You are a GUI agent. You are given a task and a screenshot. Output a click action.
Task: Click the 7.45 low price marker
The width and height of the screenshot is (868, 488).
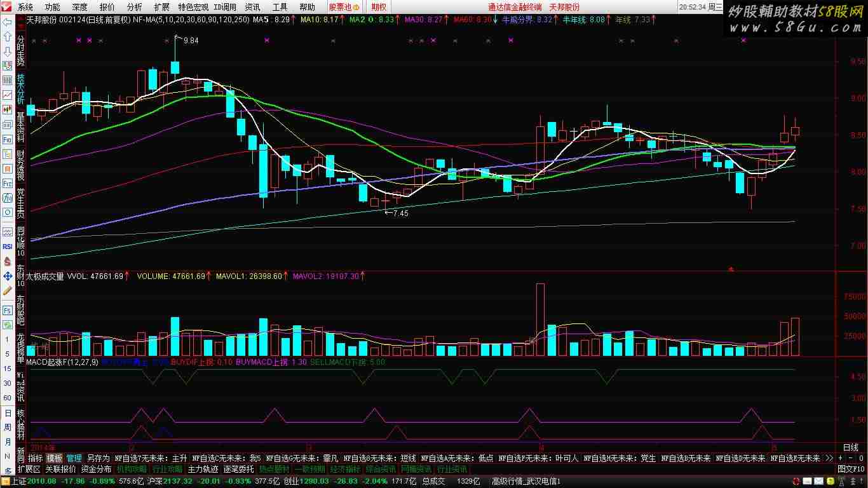pyautogui.click(x=400, y=213)
